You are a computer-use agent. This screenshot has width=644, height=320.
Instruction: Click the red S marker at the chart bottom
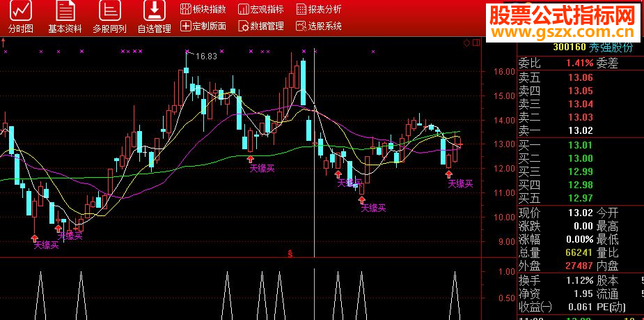(x=290, y=254)
